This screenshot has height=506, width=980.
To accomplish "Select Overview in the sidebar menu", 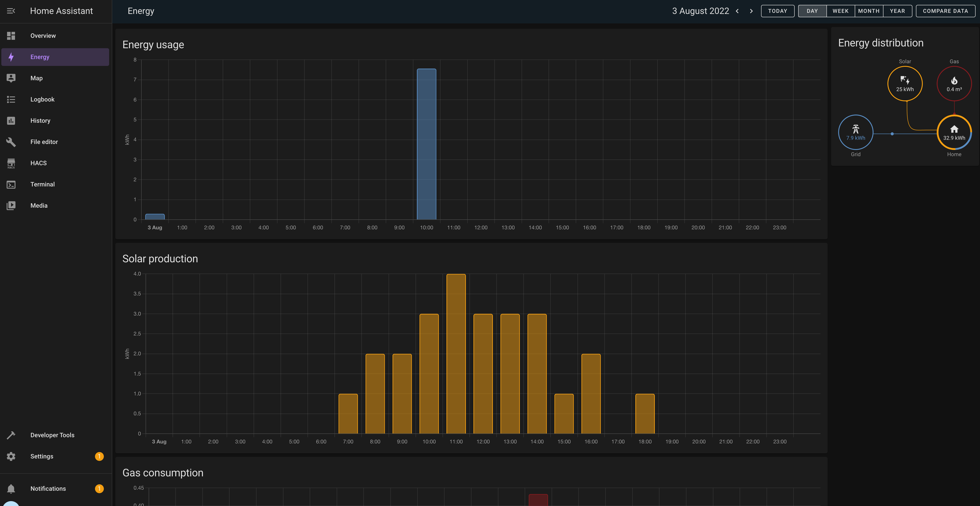I will (x=43, y=35).
